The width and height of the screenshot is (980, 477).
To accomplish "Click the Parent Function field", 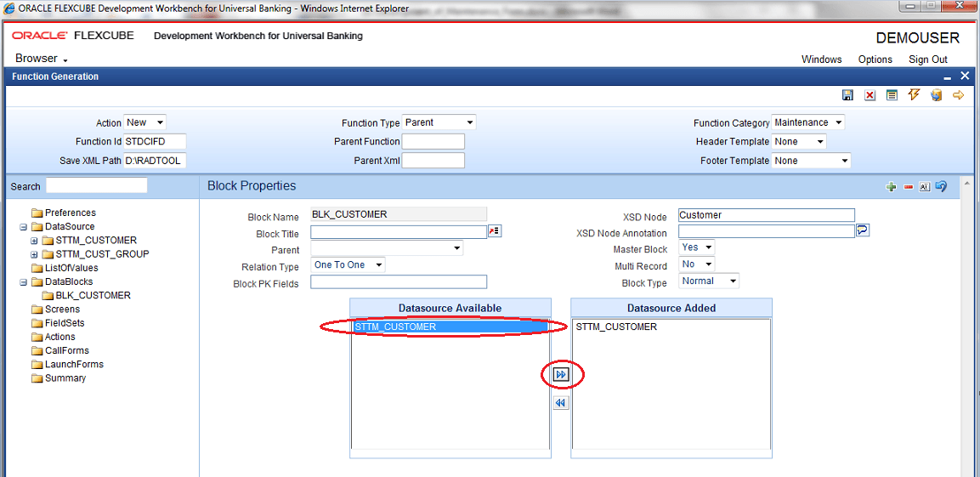I will (x=433, y=141).
